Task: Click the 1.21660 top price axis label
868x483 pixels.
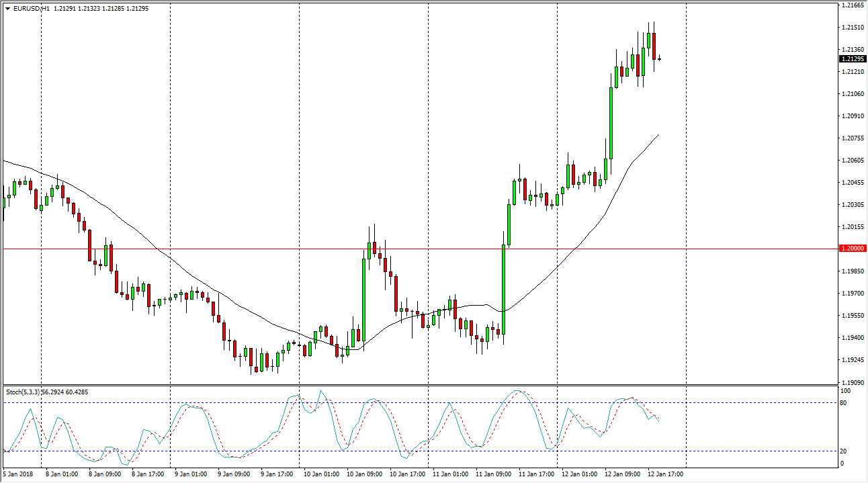Action: [x=853, y=5]
